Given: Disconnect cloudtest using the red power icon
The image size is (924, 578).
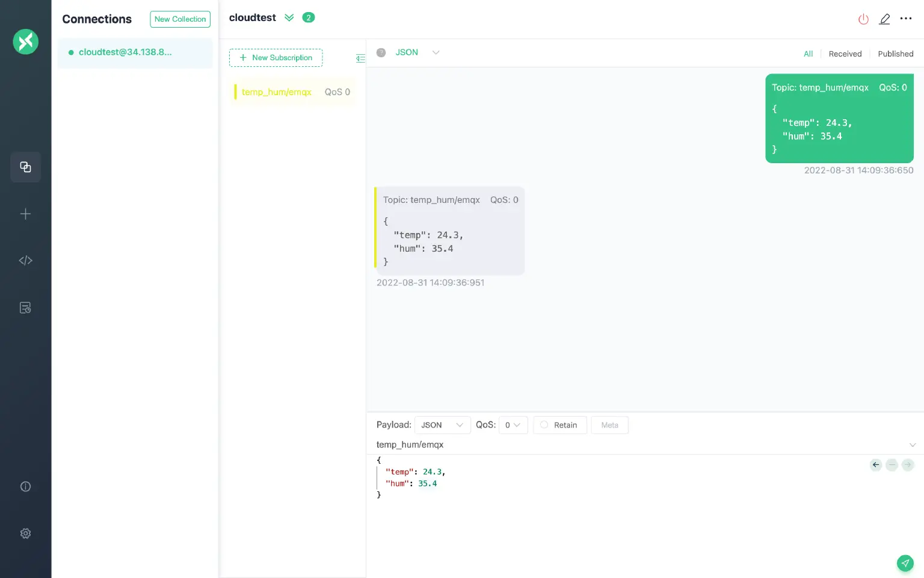Looking at the screenshot, I should coord(863,19).
